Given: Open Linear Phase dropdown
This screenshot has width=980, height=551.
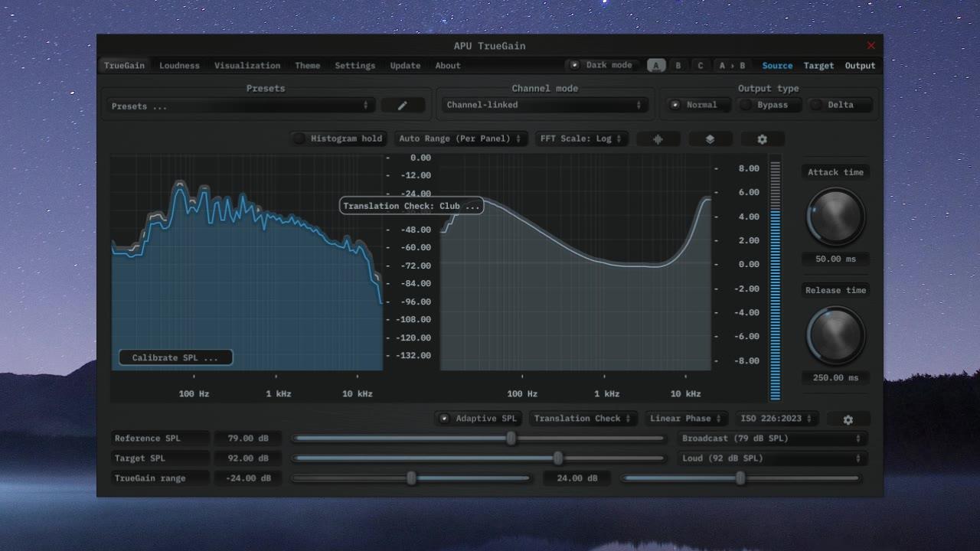Looking at the screenshot, I should (686, 419).
